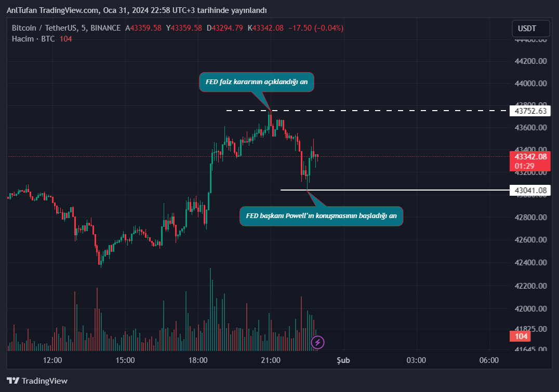
Task: Open the USDT currency selector
Action: click(531, 28)
